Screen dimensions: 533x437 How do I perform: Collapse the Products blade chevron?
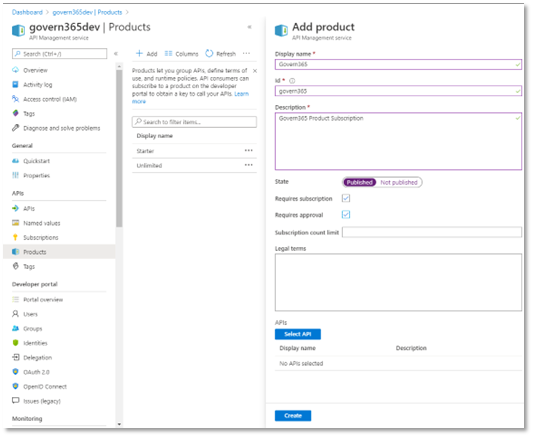(249, 27)
